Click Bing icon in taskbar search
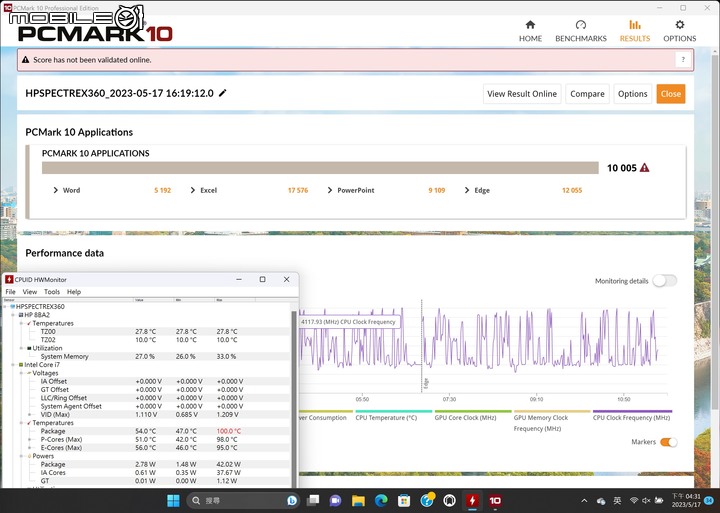 [x=292, y=501]
